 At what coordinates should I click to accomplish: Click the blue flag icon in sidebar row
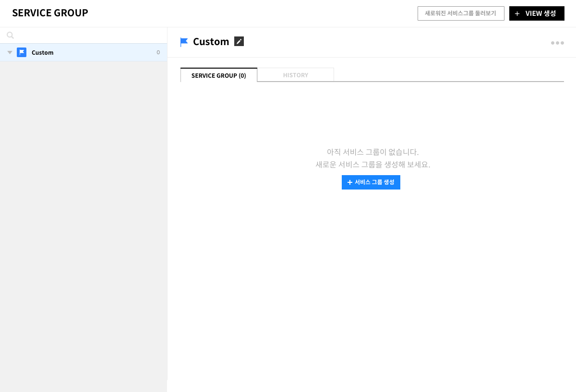click(22, 52)
